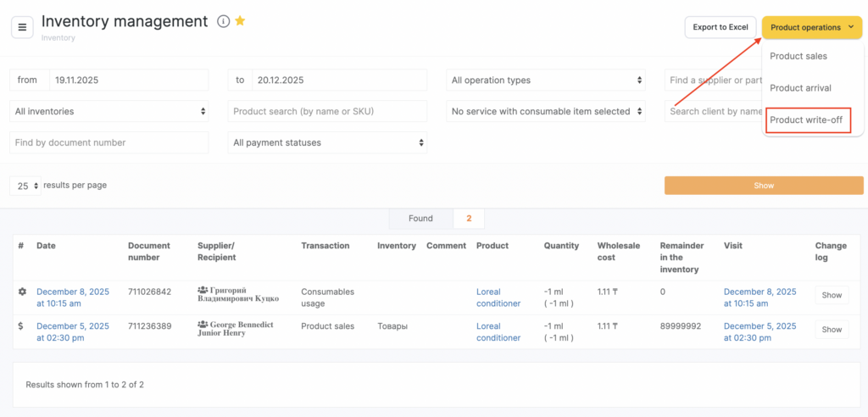Screen dimensions: 868x417
Task: Open Loreal conditioner link in first row
Action: (x=499, y=297)
